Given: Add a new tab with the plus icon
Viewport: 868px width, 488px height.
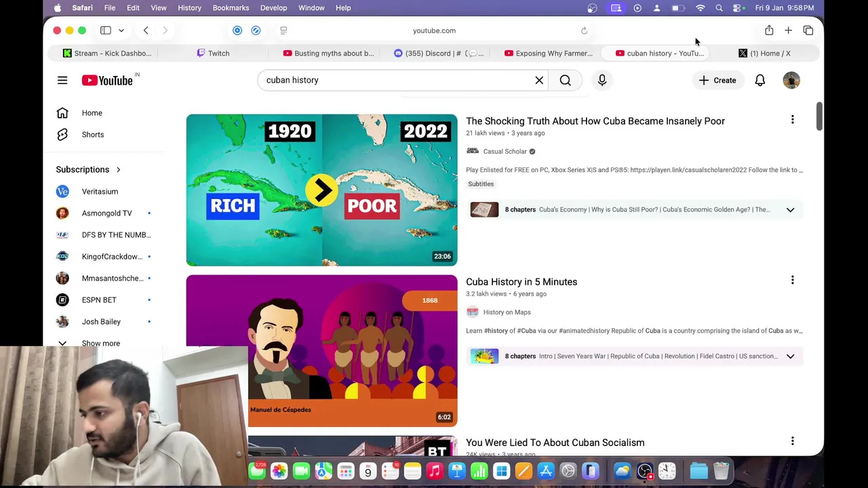Looking at the screenshot, I should coord(788,30).
